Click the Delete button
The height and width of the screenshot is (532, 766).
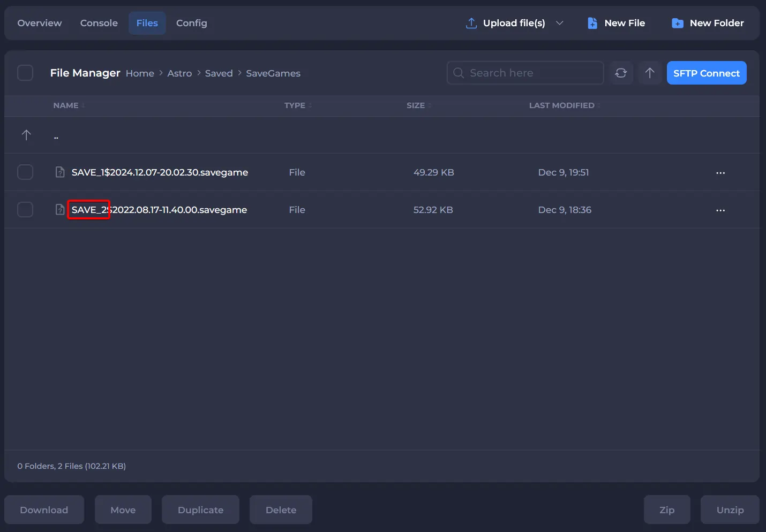pyautogui.click(x=281, y=510)
